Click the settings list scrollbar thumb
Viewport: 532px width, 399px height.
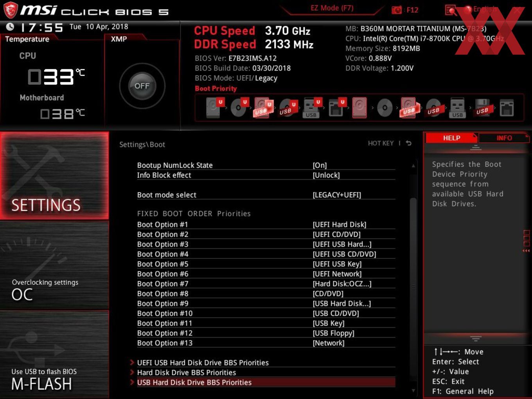(x=413, y=288)
